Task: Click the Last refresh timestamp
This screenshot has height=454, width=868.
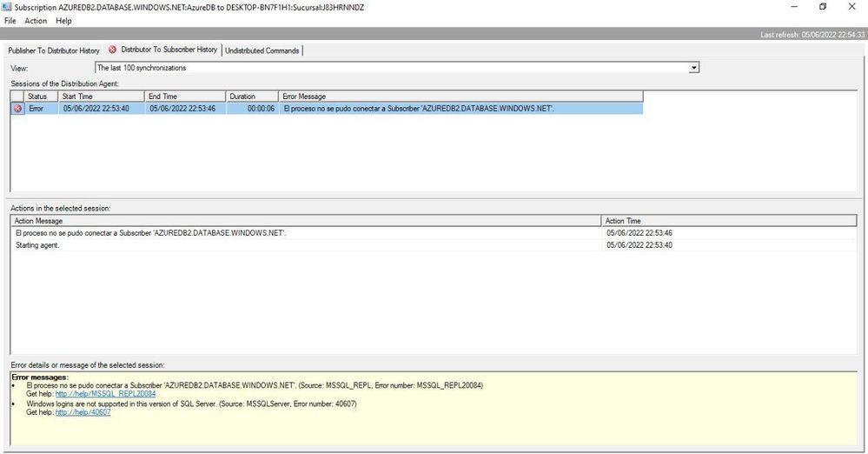Action: click(x=812, y=35)
